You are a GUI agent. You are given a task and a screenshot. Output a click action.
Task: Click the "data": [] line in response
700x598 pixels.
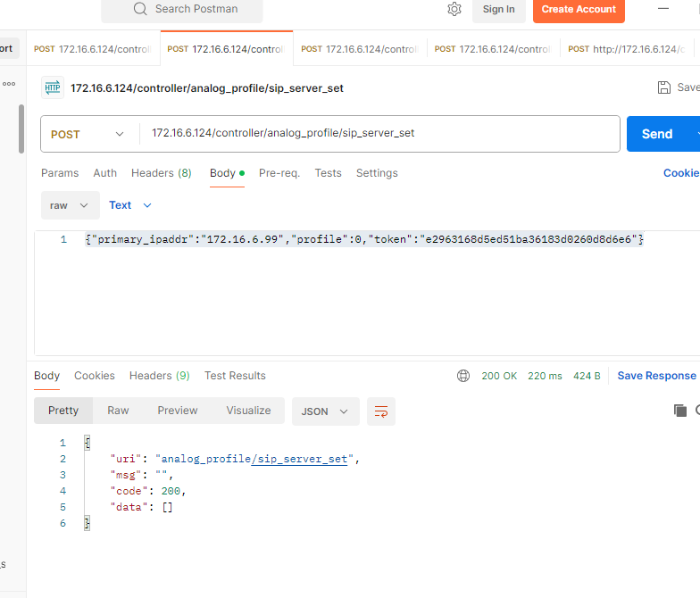141,507
